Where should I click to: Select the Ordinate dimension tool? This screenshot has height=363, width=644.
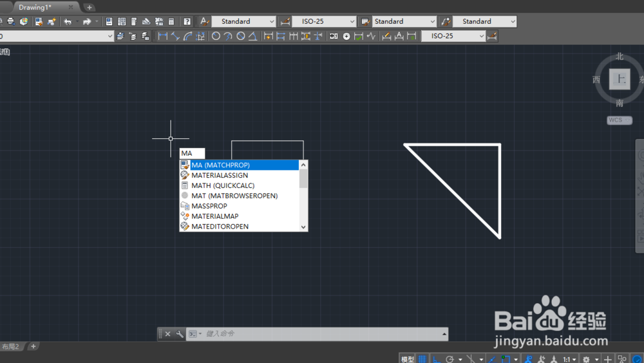coord(200,36)
